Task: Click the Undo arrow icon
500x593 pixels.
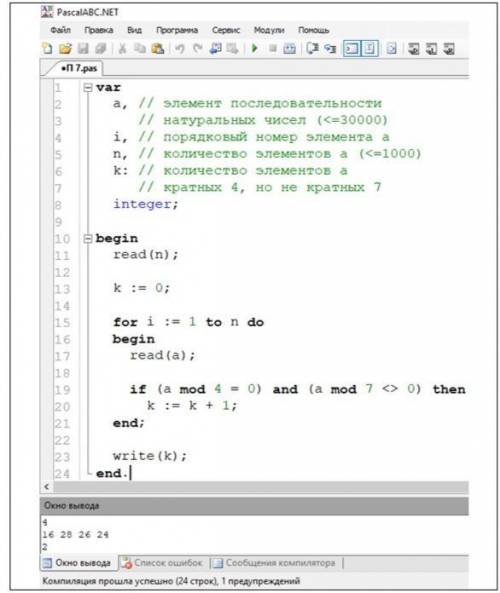Action: pos(180,48)
